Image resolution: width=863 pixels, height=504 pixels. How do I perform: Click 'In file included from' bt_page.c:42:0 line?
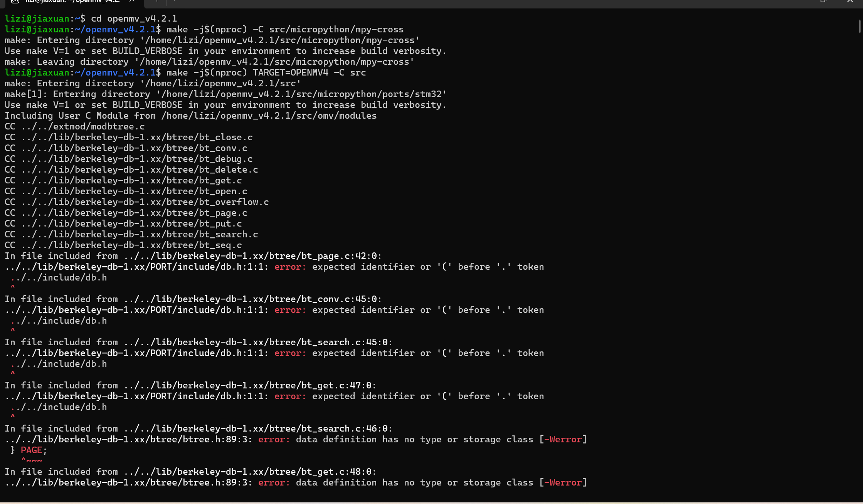coord(193,256)
